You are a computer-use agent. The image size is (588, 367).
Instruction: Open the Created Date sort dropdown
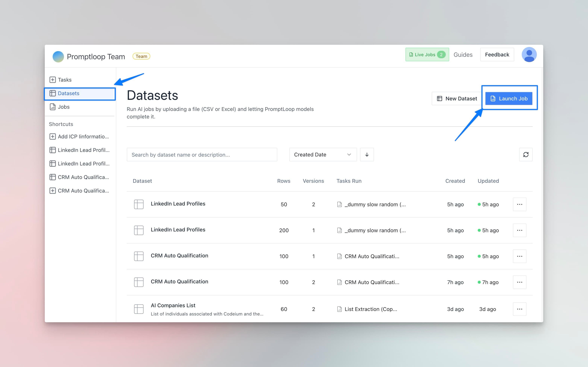[x=323, y=155]
